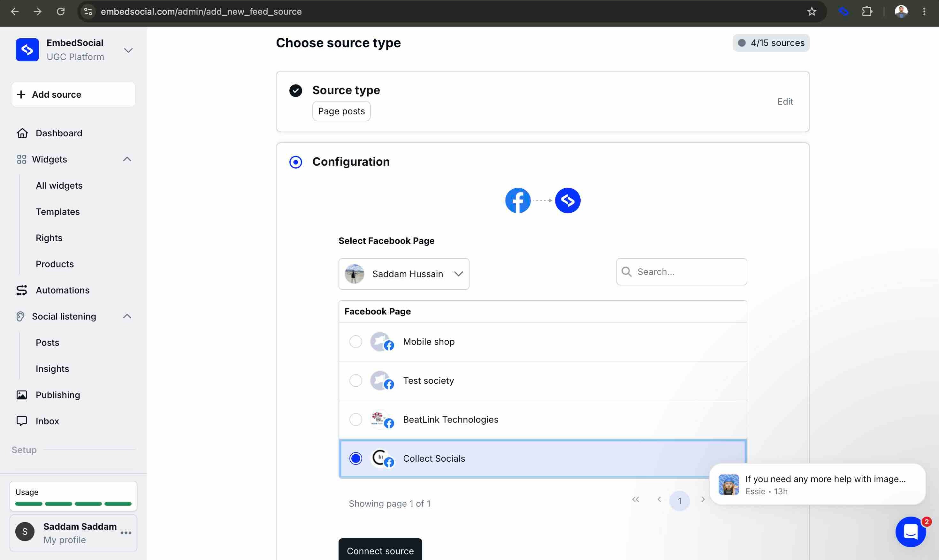Click the Connect source button
939x560 pixels.
click(x=380, y=550)
